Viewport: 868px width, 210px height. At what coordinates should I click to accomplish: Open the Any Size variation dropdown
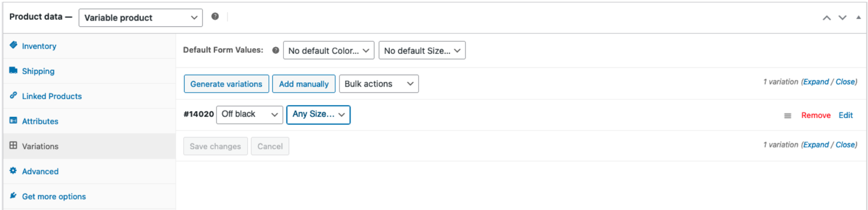(x=318, y=115)
